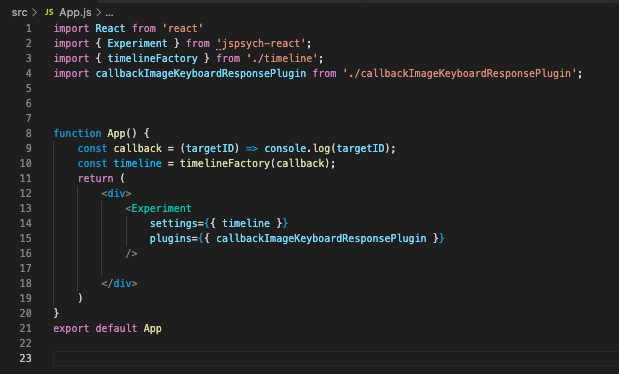Click line number 8 in the gutter
The height and width of the screenshot is (374, 619).
tap(28, 133)
